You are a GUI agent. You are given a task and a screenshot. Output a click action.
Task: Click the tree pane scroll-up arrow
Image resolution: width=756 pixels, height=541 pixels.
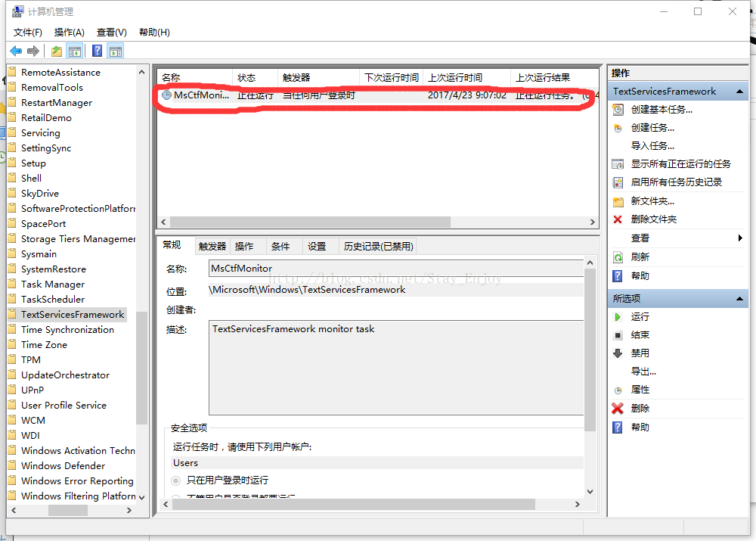[x=142, y=72]
